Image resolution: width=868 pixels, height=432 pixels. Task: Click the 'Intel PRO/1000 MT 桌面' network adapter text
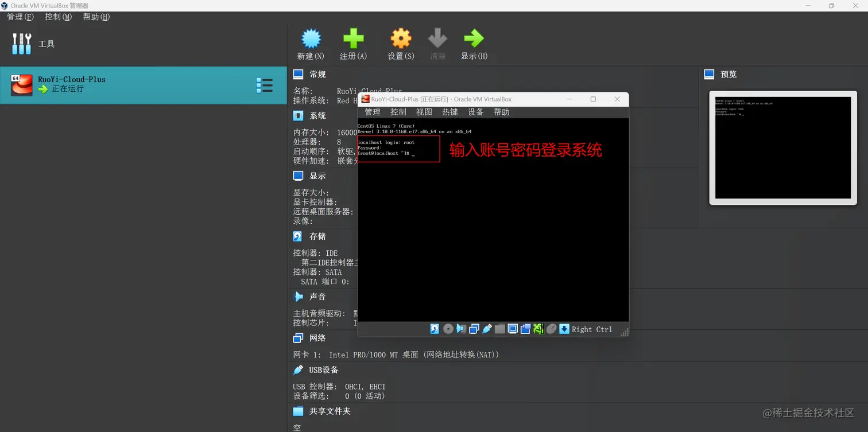click(374, 355)
